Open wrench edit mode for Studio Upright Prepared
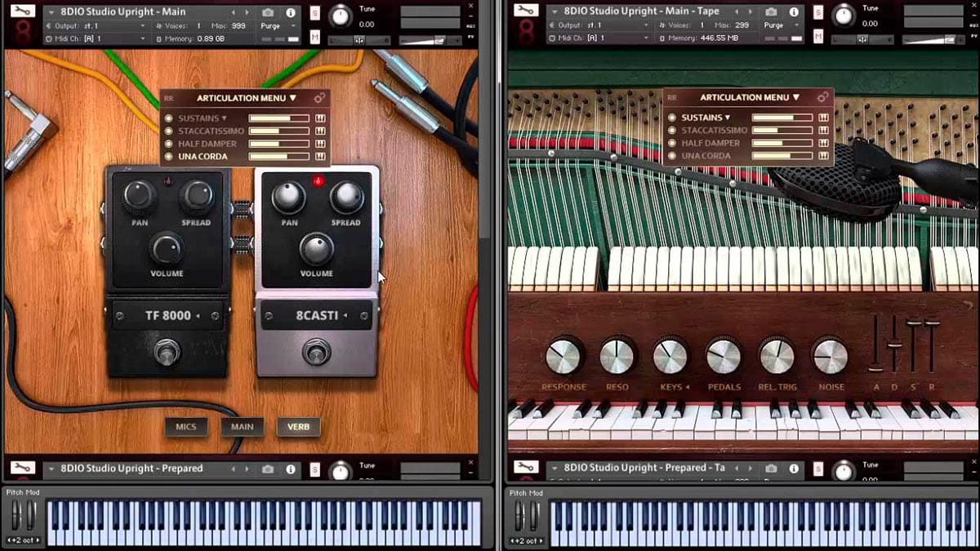The image size is (980, 551). pyautogui.click(x=23, y=469)
